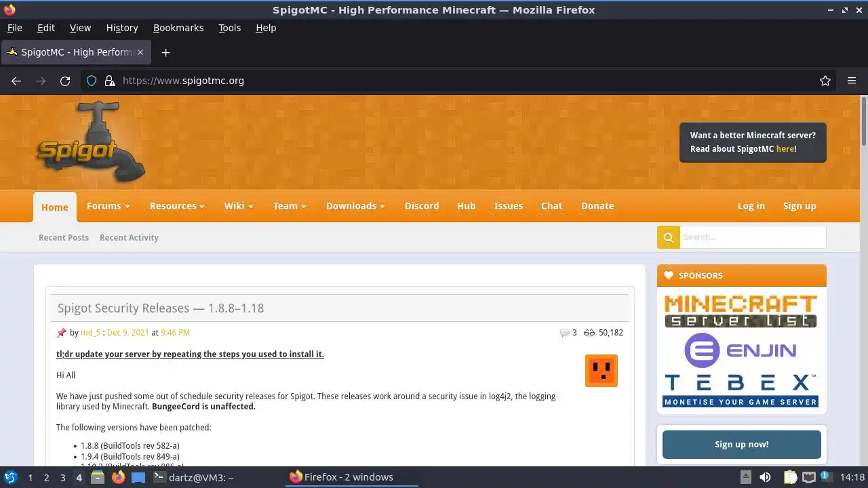Open the Minecraft Server List sponsor banner
Image resolution: width=868 pixels, height=488 pixels.
coord(741,311)
